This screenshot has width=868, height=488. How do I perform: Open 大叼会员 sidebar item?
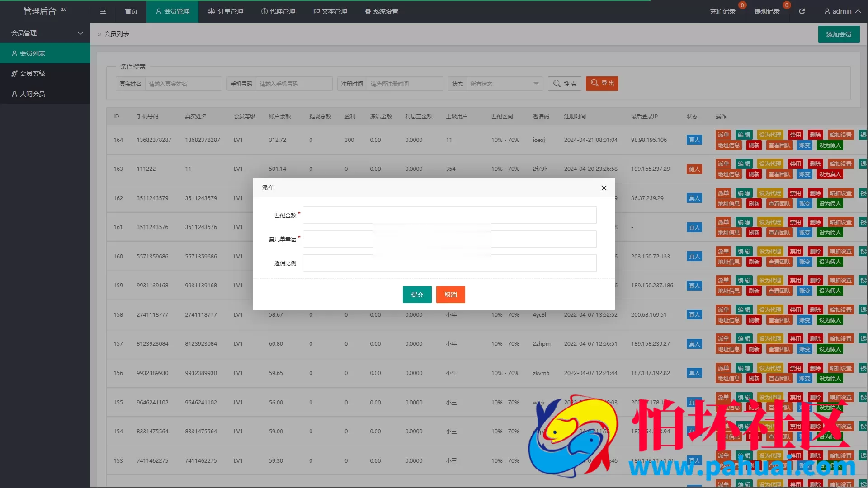(x=33, y=94)
